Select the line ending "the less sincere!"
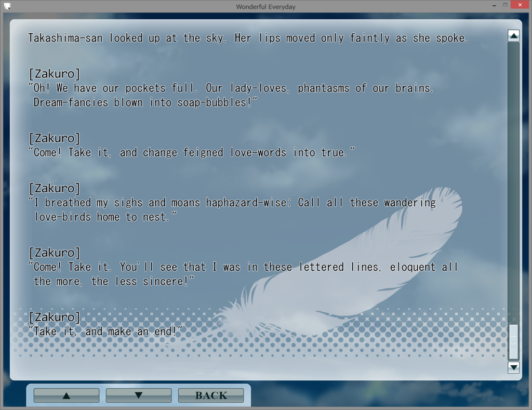The image size is (532, 410). pyautogui.click(x=243, y=274)
